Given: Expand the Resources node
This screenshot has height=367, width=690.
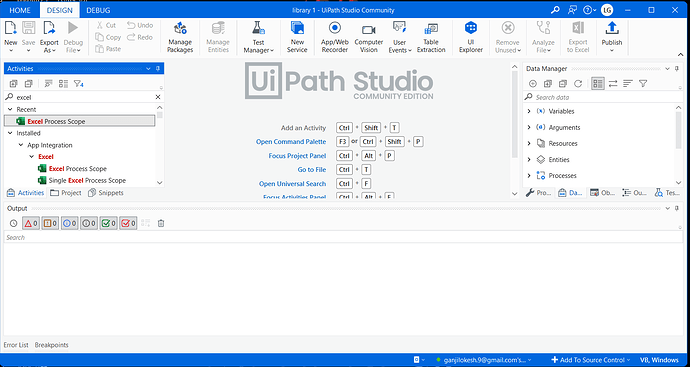Looking at the screenshot, I should click(x=529, y=143).
